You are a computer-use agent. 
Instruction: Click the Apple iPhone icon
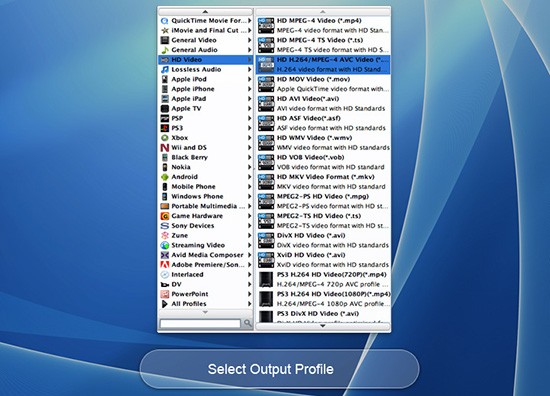click(x=165, y=89)
